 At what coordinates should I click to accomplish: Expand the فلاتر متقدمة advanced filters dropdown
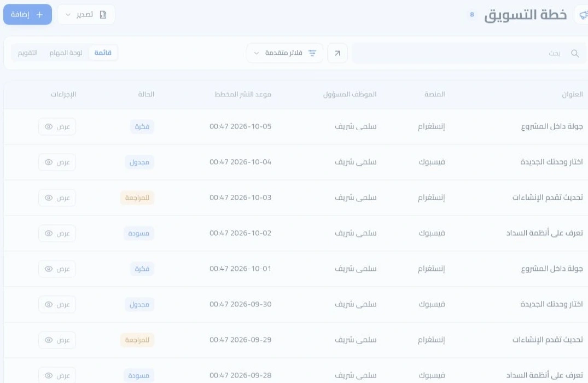284,53
